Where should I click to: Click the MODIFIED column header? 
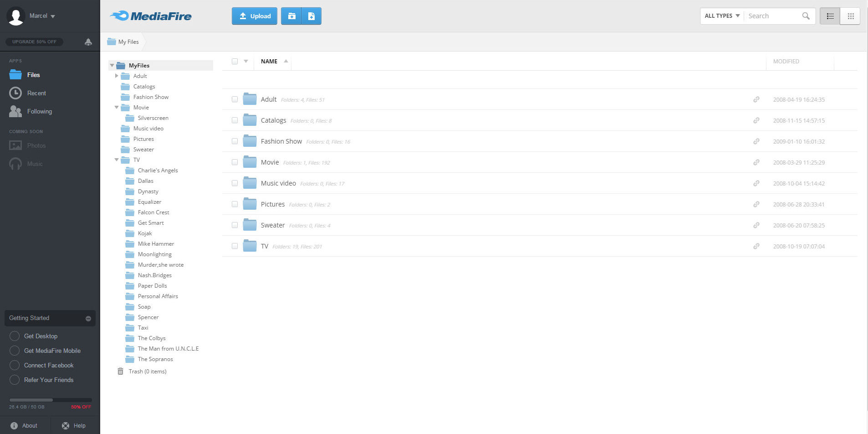click(786, 61)
